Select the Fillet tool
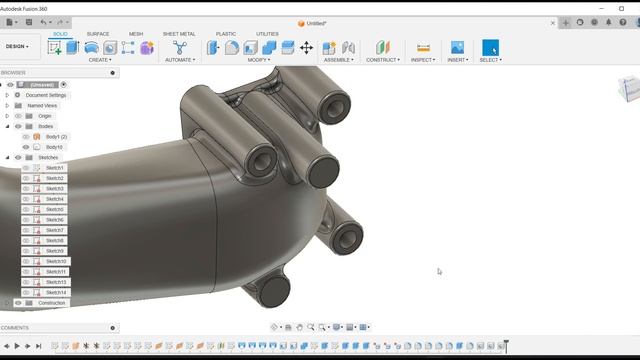640x360 pixels. point(231,48)
